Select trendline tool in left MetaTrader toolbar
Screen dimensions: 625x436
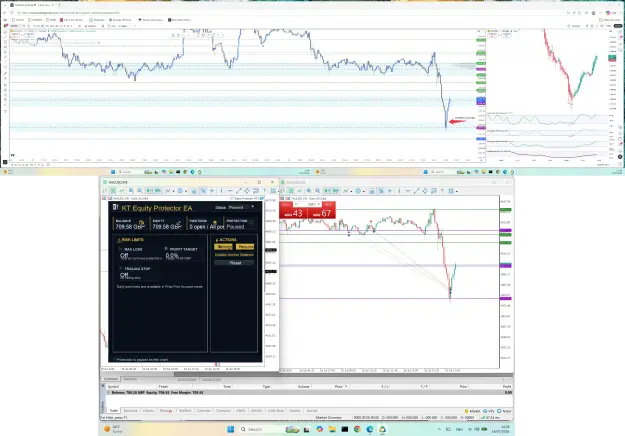(x=238, y=191)
